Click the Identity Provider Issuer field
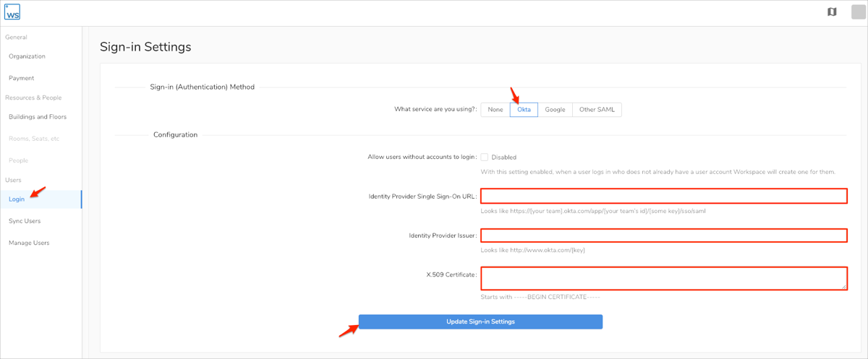 click(x=663, y=235)
